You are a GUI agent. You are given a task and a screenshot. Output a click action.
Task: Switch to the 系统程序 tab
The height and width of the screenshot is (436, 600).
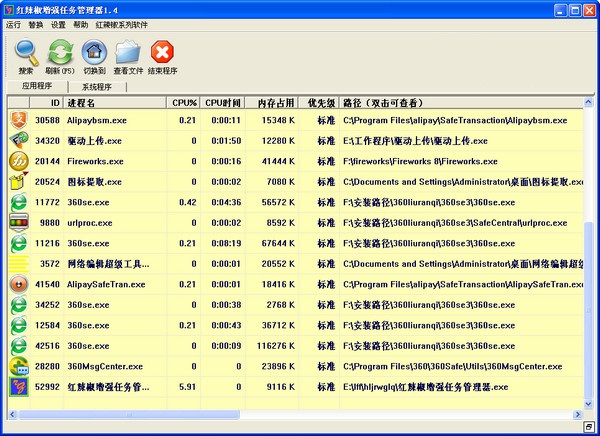pos(97,87)
